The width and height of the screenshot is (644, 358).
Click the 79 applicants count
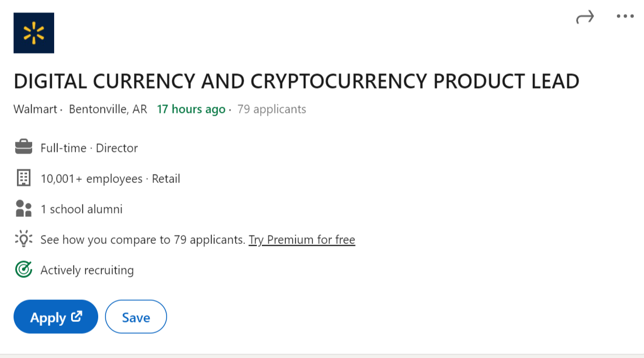point(271,109)
